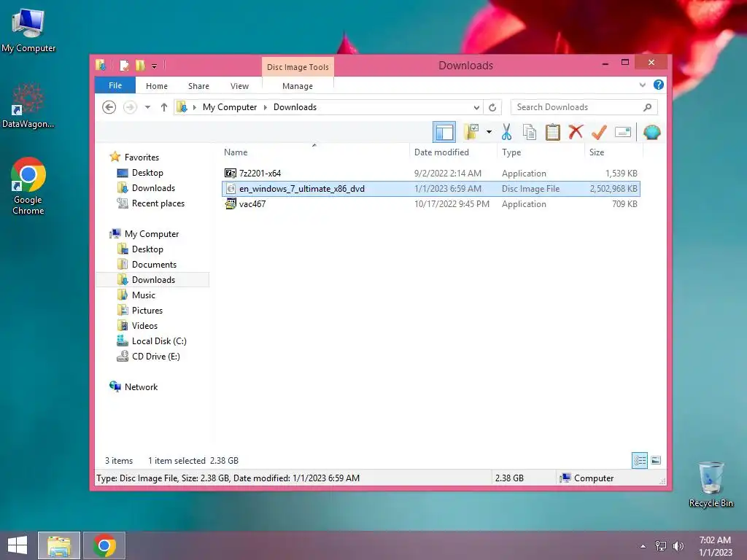Click the search magnifier icon
This screenshot has width=747, height=560.
[648, 107]
